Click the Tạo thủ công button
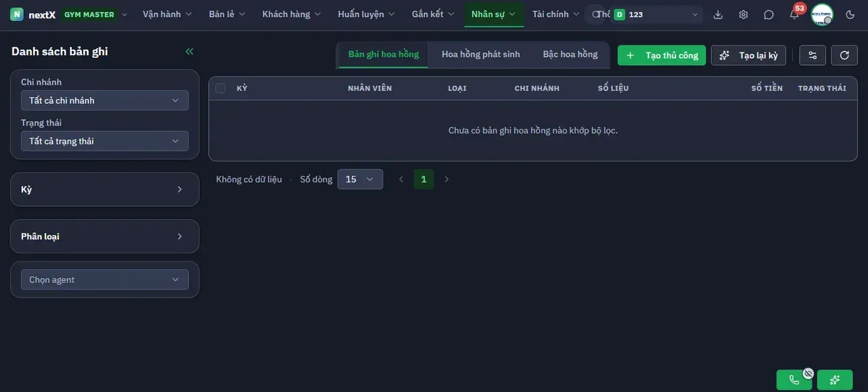Viewport: 868px width, 392px height. 662,55
